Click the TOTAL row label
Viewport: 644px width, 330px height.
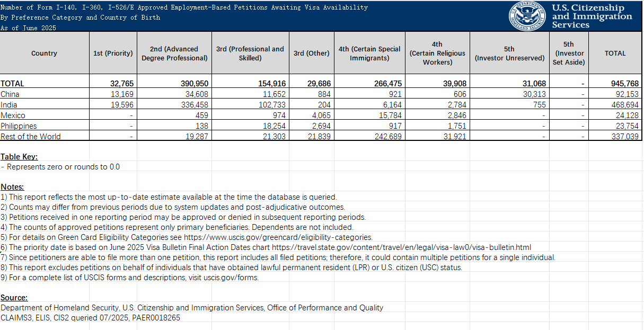coord(13,84)
